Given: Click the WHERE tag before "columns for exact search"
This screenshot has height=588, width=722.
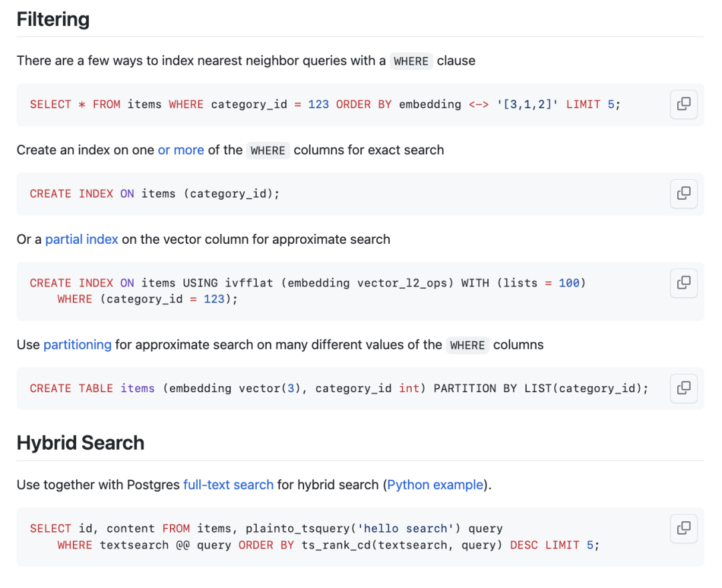Looking at the screenshot, I should [x=267, y=150].
